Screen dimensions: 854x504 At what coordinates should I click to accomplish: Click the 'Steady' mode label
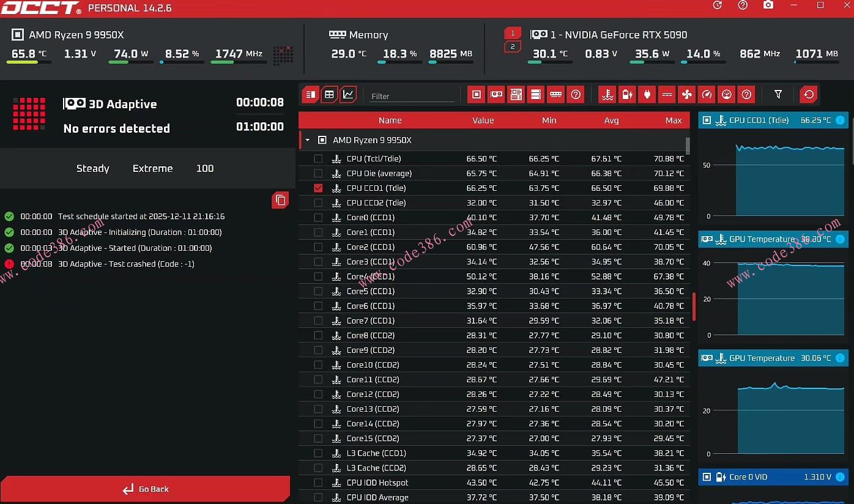[x=93, y=169]
